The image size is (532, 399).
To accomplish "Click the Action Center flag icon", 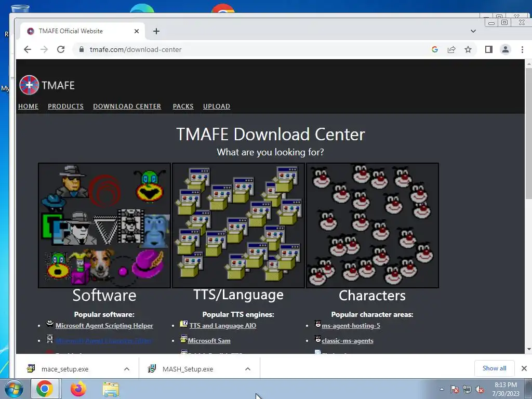I will click(455, 390).
